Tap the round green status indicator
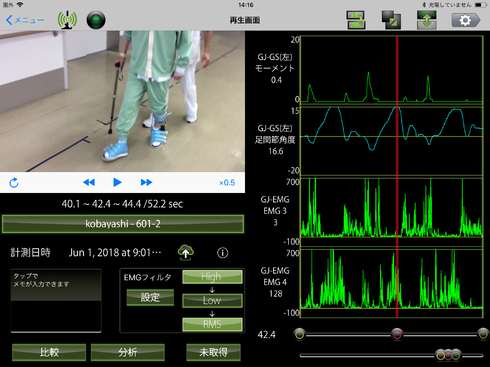The width and height of the screenshot is (490, 367). point(96,20)
